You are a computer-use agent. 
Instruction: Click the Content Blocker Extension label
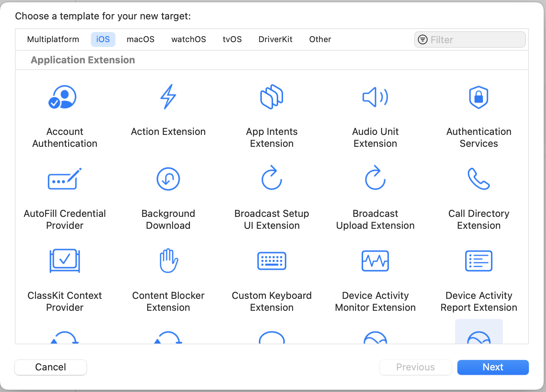168,301
